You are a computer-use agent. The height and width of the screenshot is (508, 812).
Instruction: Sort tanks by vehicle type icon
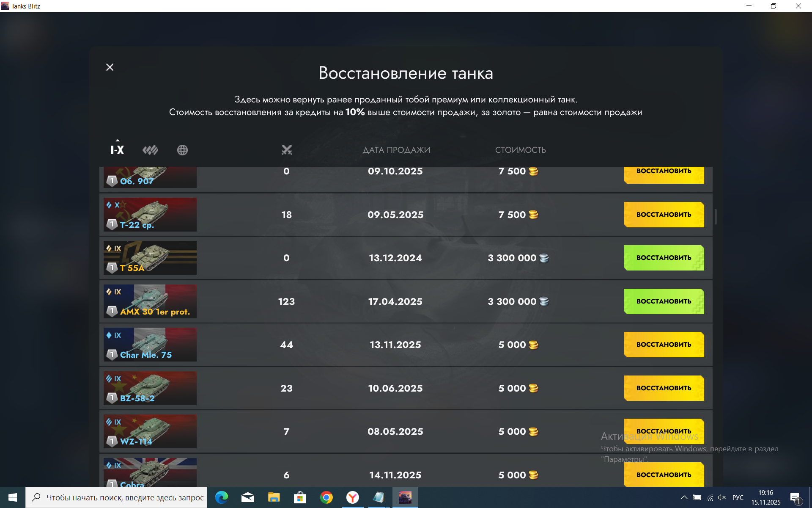tap(150, 150)
